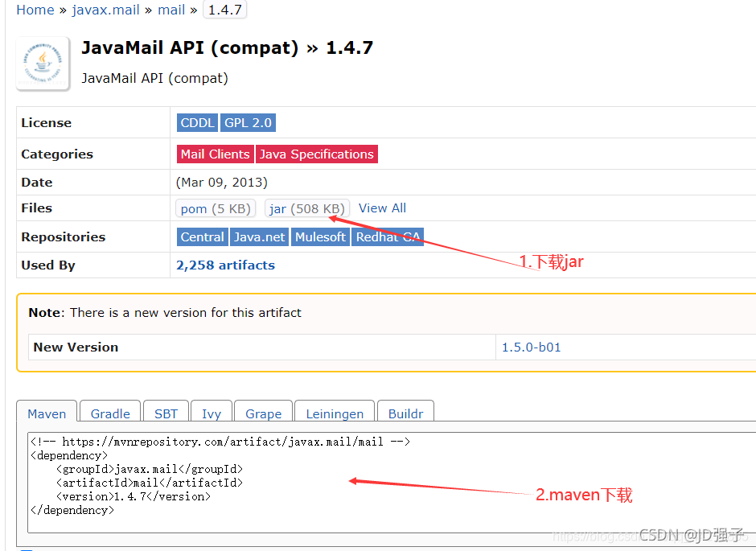This screenshot has height=551, width=756.
Task: Click the subtitle JavaMail API (compat)
Action: pos(154,78)
